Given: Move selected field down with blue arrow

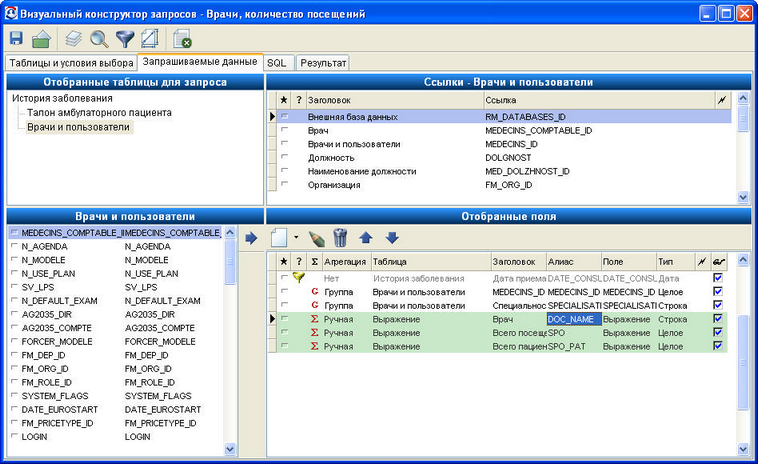Looking at the screenshot, I should (x=392, y=237).
